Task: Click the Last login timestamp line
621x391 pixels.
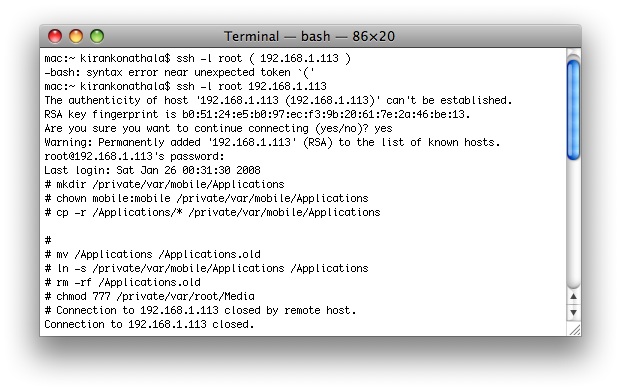Action: coord(152,170)
